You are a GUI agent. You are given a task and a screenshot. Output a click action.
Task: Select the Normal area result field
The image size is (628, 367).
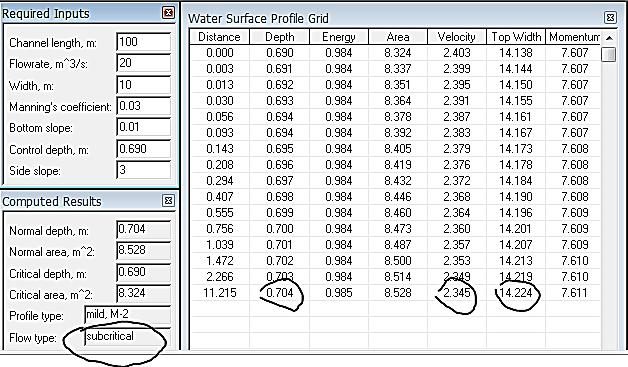[x=144, y=251]
